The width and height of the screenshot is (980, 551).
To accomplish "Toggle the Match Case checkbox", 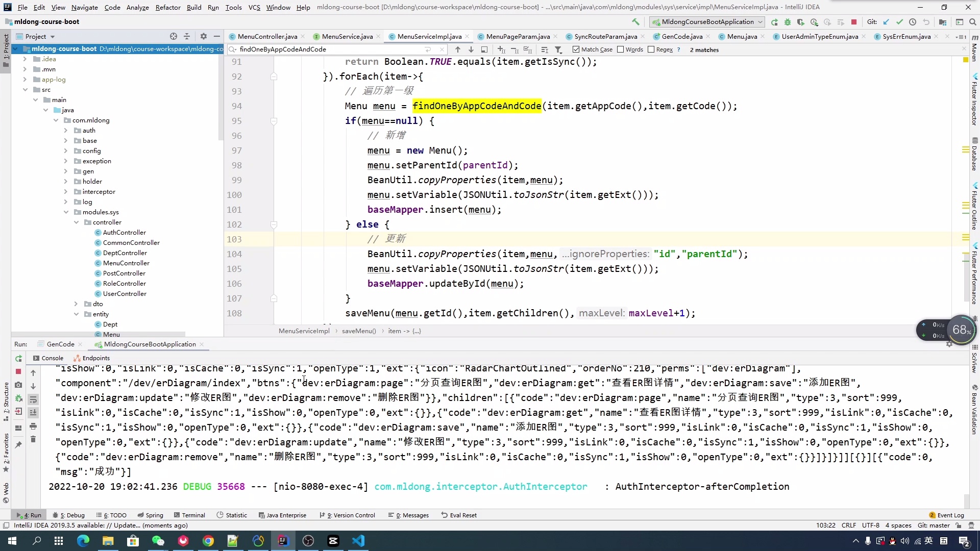I will coord(576,49).
